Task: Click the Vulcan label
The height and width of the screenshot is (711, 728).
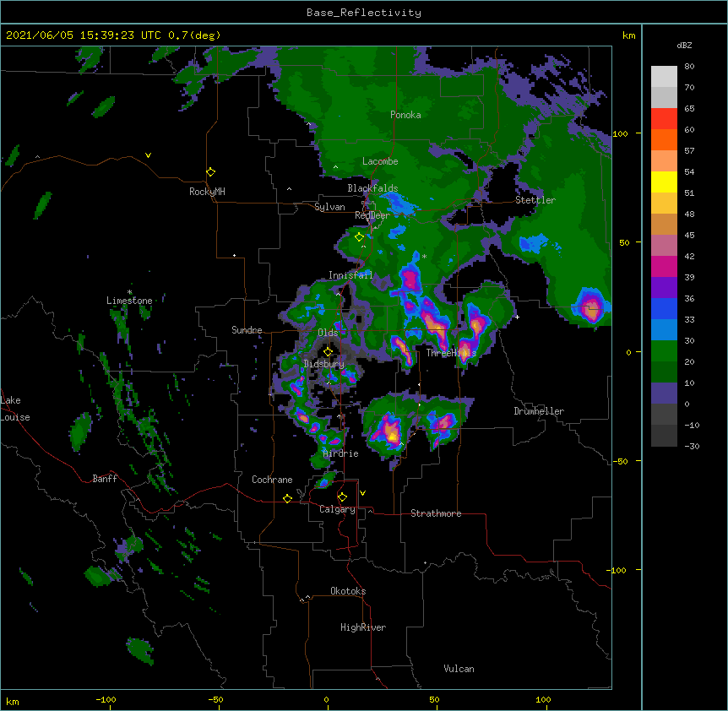Action: (x=459, y=669)
